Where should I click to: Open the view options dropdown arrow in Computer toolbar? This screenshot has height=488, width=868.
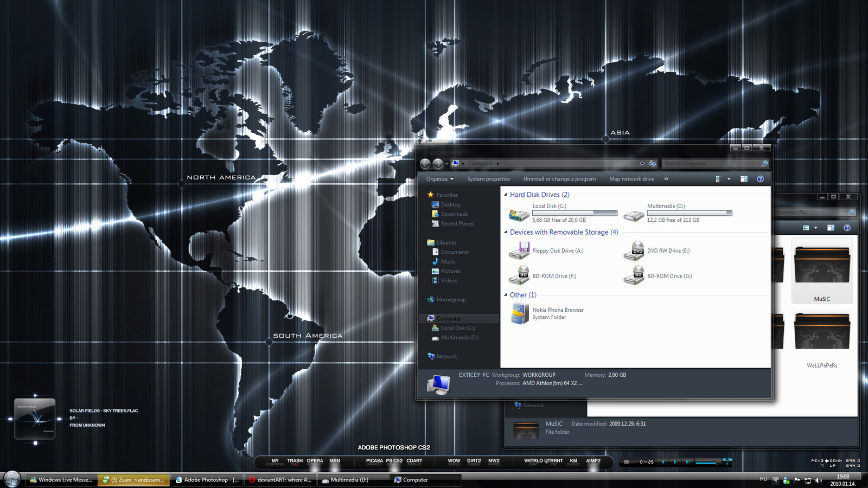pyautogui.click(x=729, y=179)
